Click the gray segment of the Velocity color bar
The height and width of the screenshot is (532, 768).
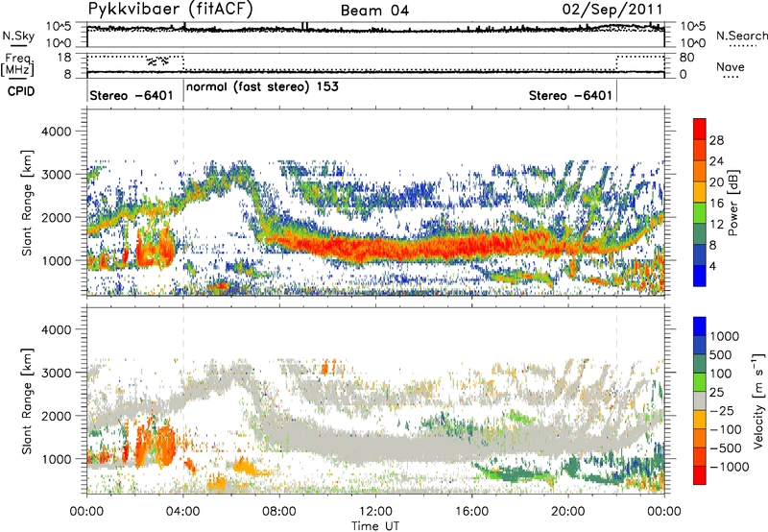coord(700,401)
